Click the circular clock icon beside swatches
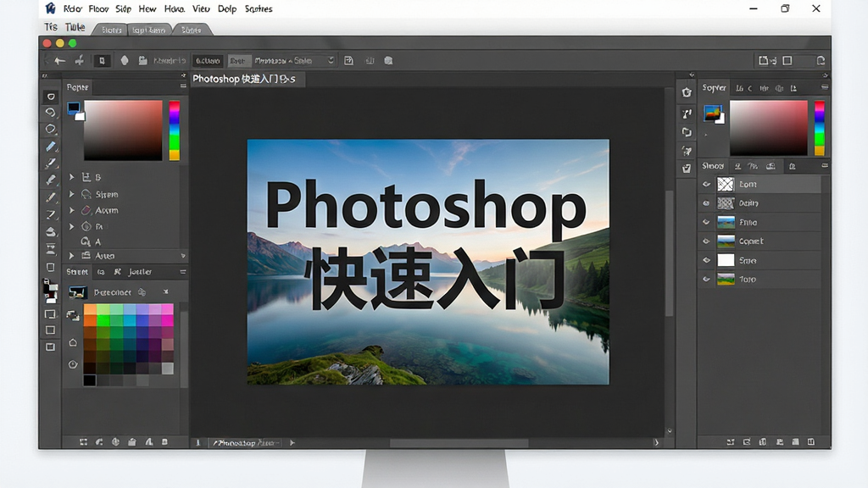868x488 pixels. pos(73,364)
